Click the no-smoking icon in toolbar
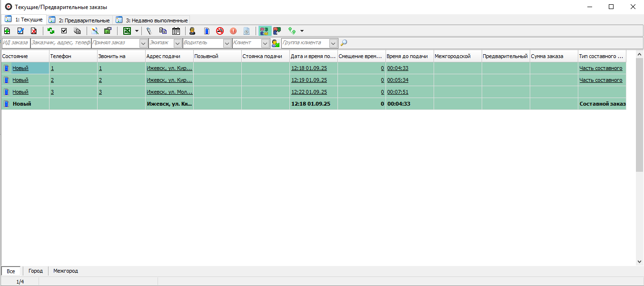Screen dimensions: 644x286 coord(219,31)
